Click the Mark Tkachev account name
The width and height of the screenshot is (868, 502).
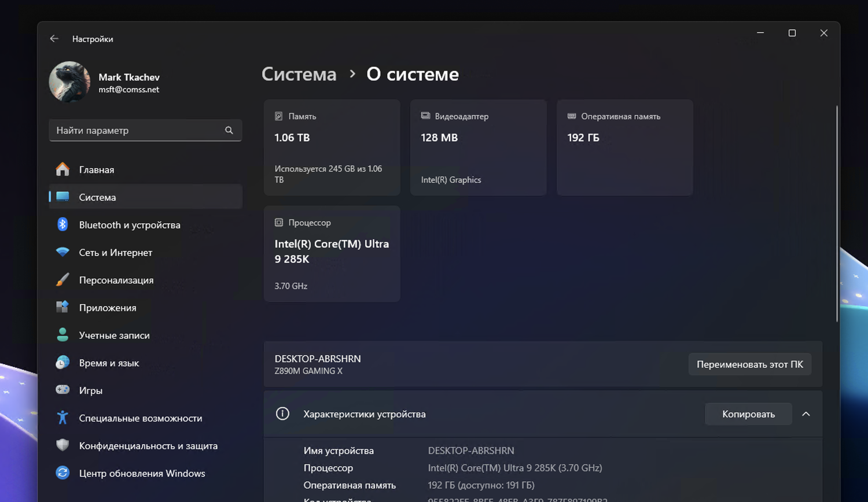coord(129,77)
